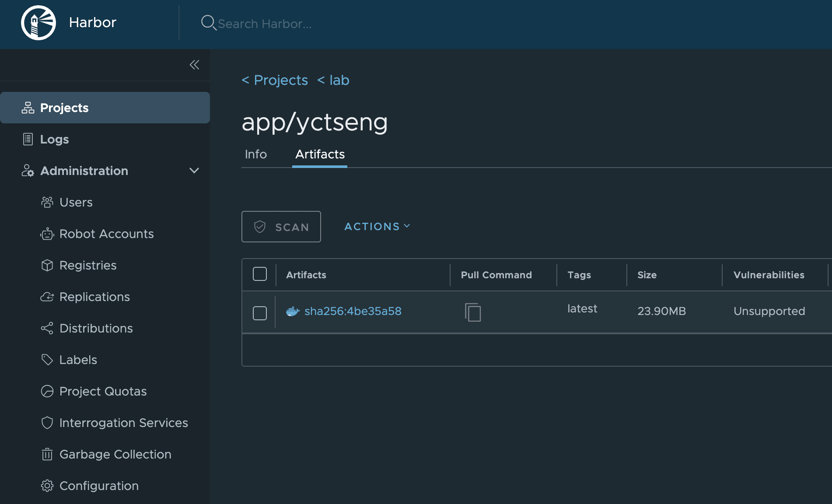Select all artifacts with header checkbox
This screenshot has height=504, width=832.
(260, 274)
